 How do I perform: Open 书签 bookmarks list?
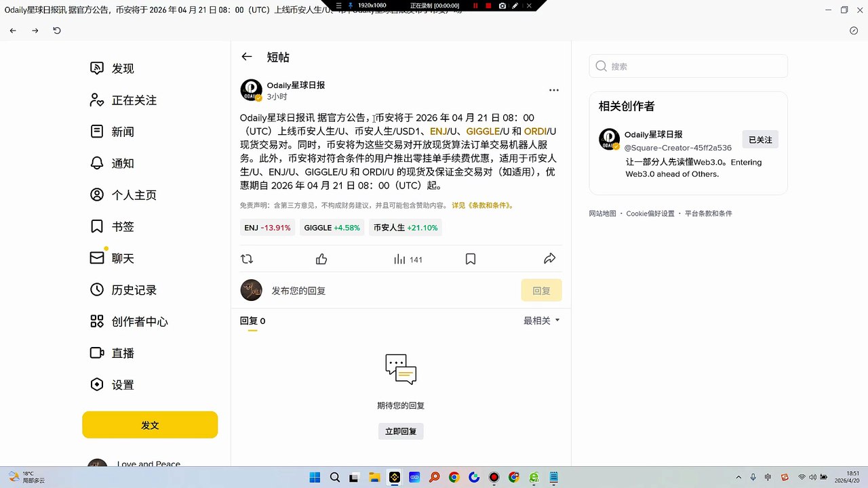tap(113, 226)
